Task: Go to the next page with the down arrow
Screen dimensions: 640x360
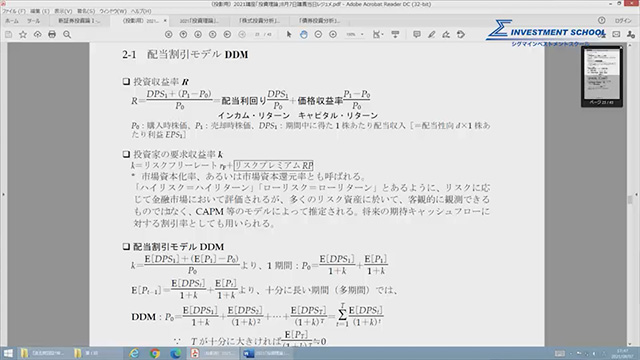Action: (198, 35)
